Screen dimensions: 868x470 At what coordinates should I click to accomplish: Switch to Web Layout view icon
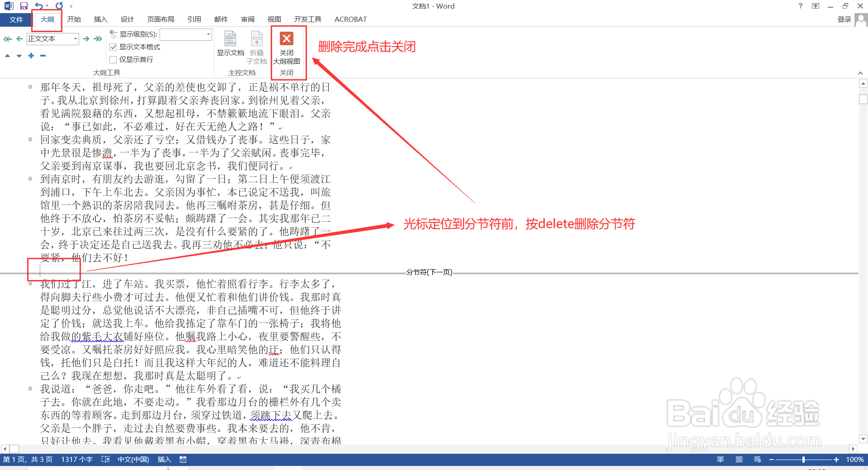(758, 460)
